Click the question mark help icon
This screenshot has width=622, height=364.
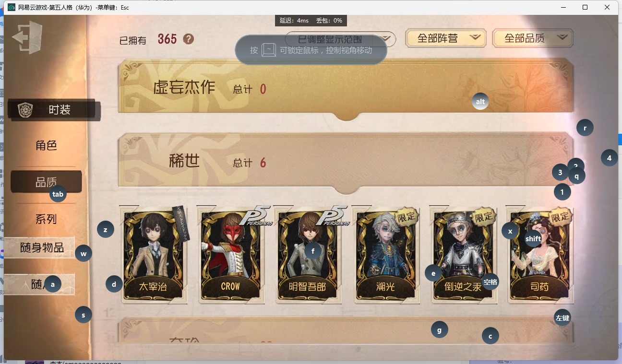tap(189, 39)
